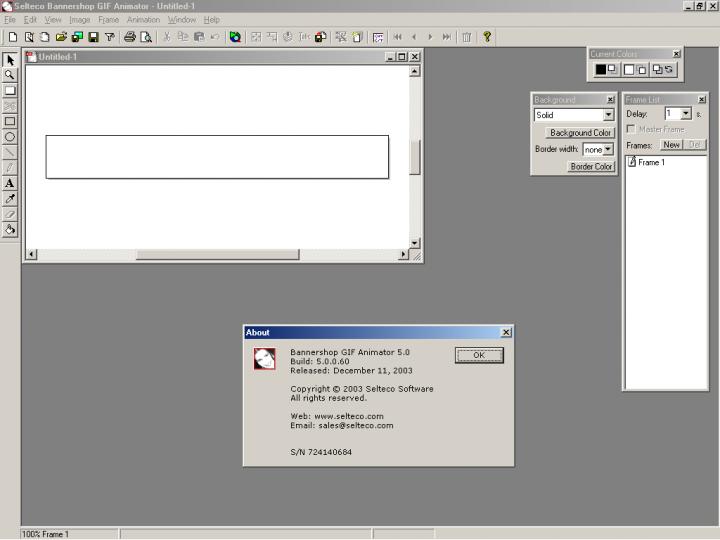The height and width of the screenshot is (540, 720).
Task: Select the arrow selection tool
Action: (10, 60)
